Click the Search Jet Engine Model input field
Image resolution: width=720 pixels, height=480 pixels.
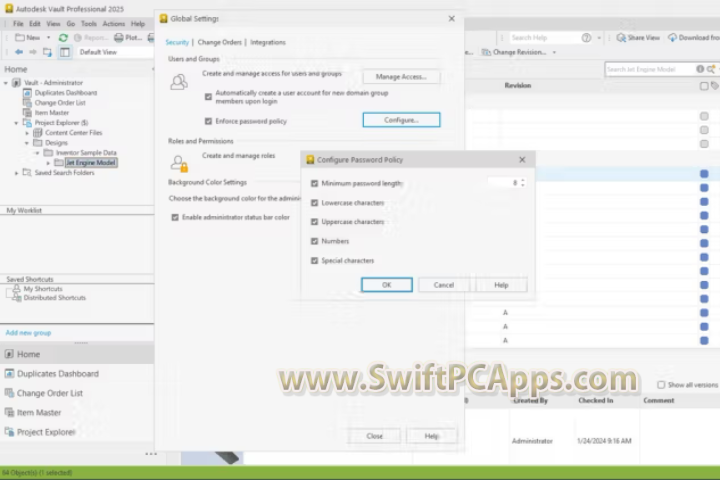pyautogui.click(x=650, y=69)
